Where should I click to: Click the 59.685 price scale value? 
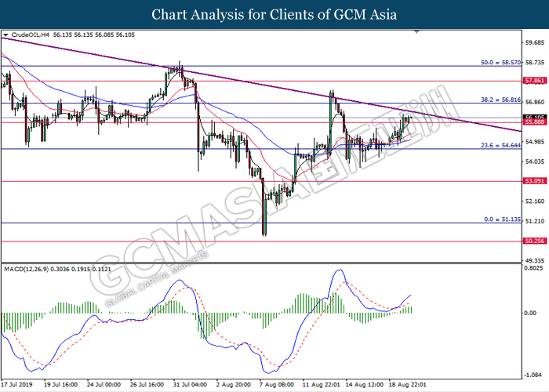click(535, 42)
